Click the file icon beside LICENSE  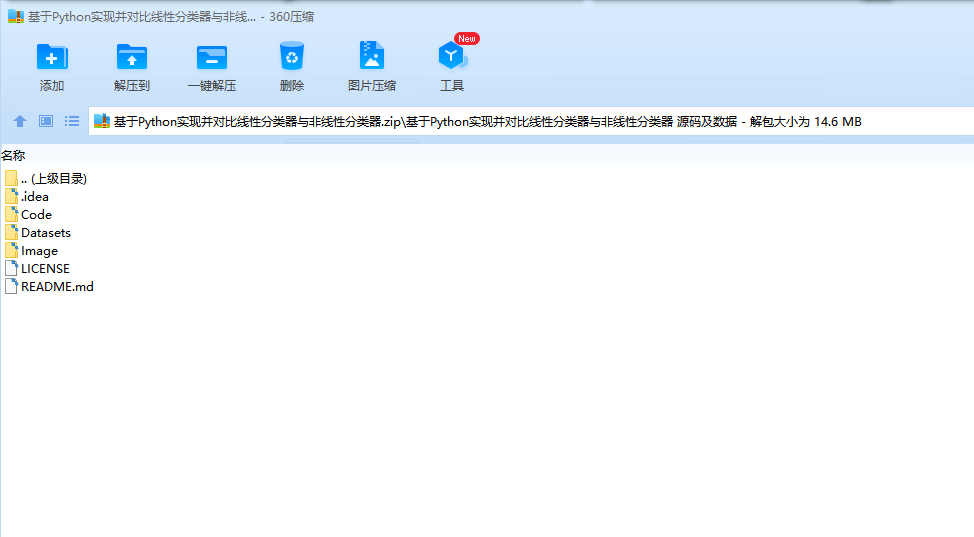(x=11, y=269)
